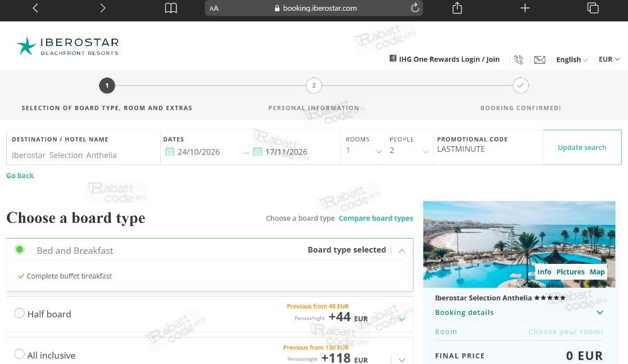Image resolution: width=628 pixels, height=364 pixels.
Task: Click the Update search button
Action: (582, 147)
